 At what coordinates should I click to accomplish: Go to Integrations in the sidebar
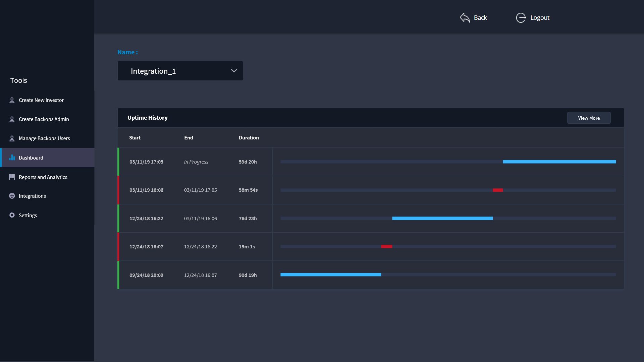tap(32, 196)
